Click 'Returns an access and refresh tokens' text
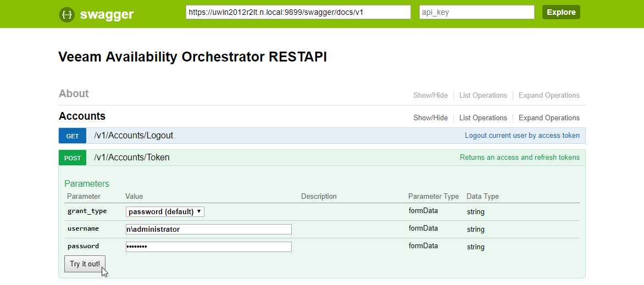This screenshot has height=285, width=644. 520,158
